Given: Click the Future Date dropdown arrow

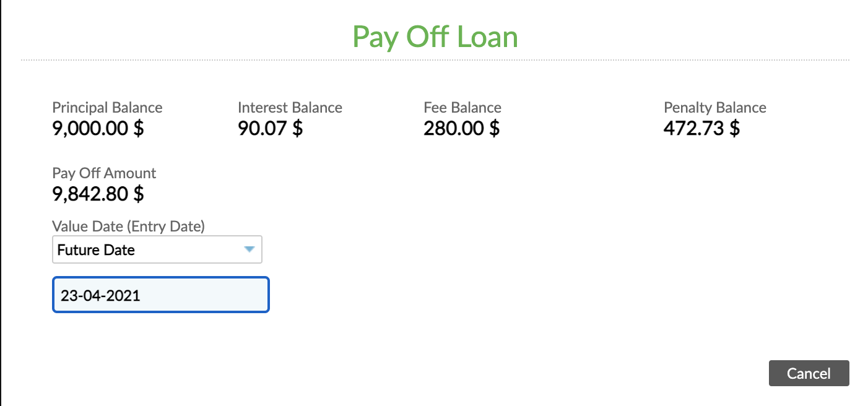Looking at the screenshot, I should (x=250, y=249).
